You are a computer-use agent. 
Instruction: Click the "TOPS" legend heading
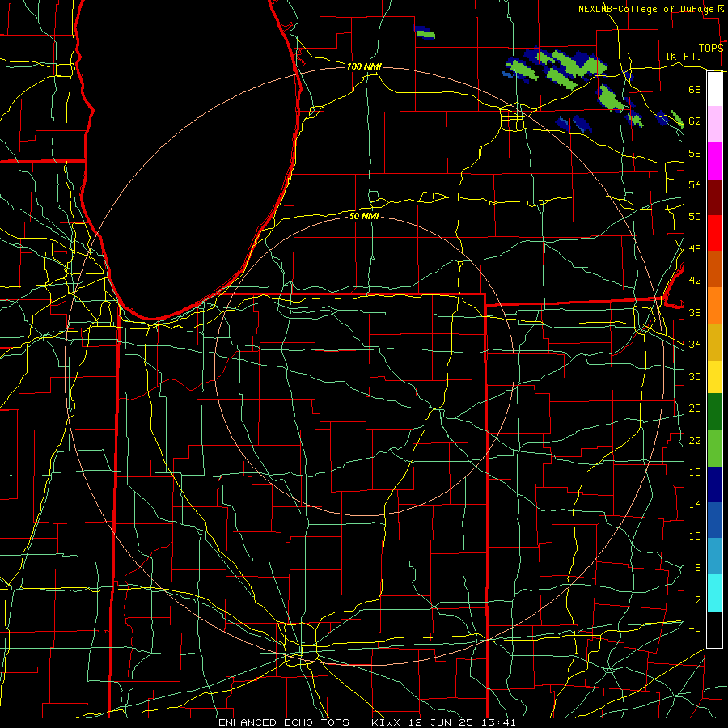(x=711, y=49)
